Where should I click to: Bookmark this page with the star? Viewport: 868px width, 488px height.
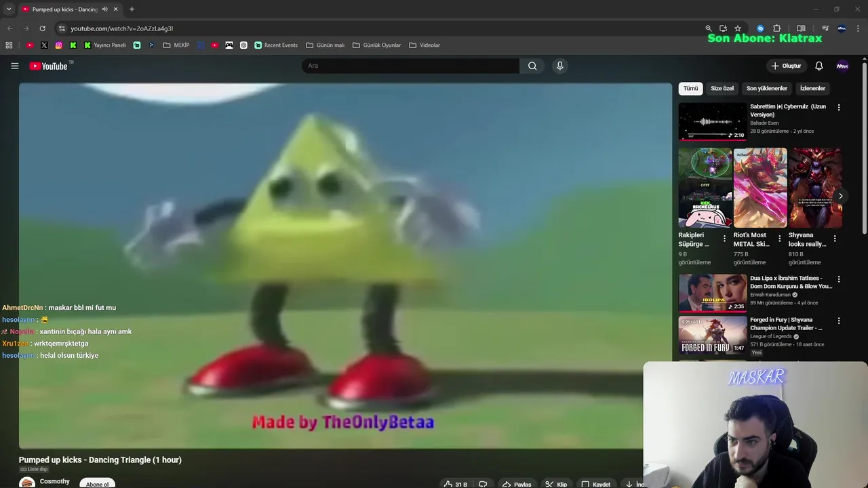738,28
